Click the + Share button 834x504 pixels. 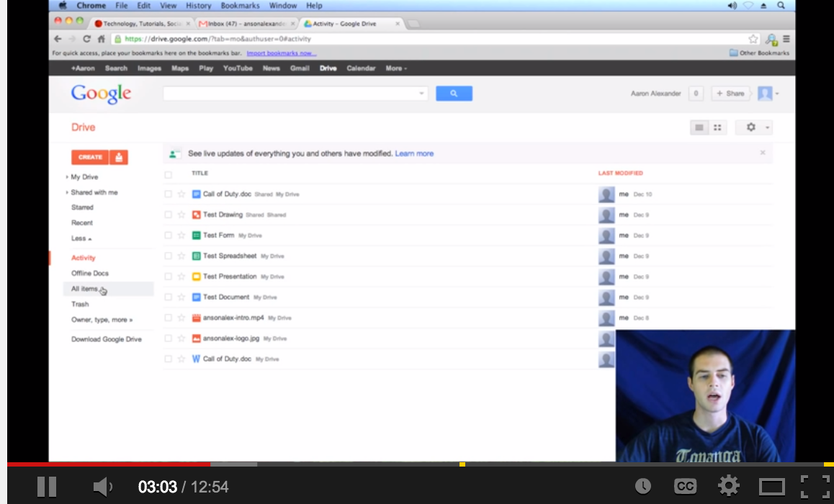tap(730, 94)
